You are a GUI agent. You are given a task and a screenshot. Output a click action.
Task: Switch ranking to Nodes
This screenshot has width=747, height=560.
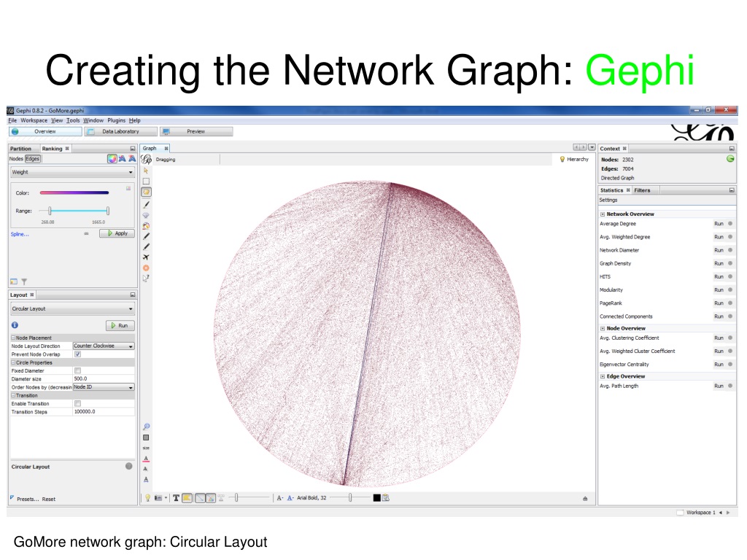tap(16, 159)
